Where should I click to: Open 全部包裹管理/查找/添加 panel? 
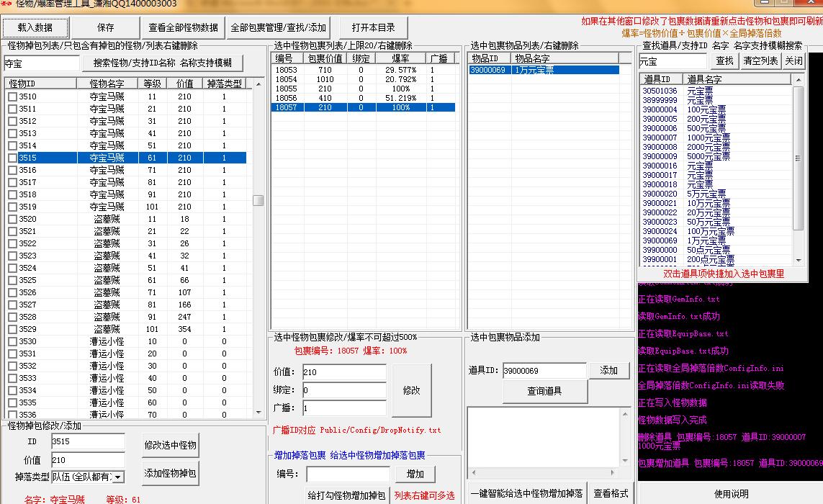coord(277,27)
